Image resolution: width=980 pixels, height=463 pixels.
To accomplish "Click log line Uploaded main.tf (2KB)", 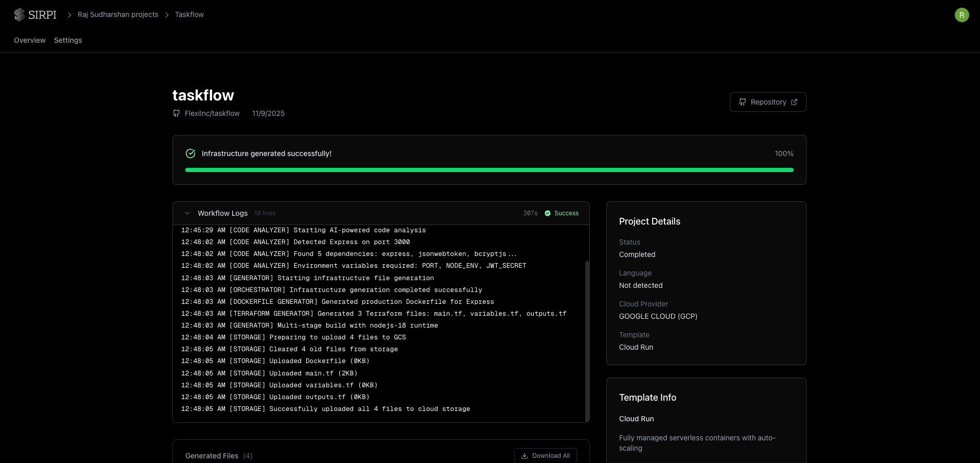I will coord(269,373).
